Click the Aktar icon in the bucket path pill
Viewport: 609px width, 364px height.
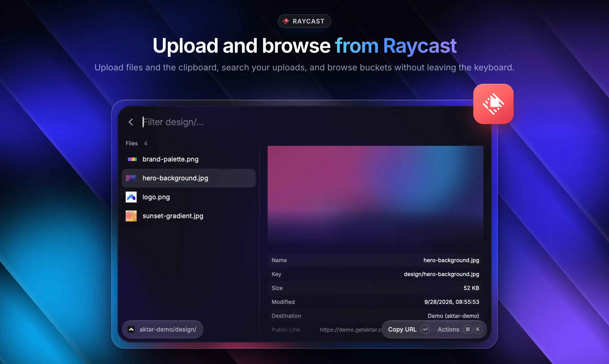coord(131,329)
